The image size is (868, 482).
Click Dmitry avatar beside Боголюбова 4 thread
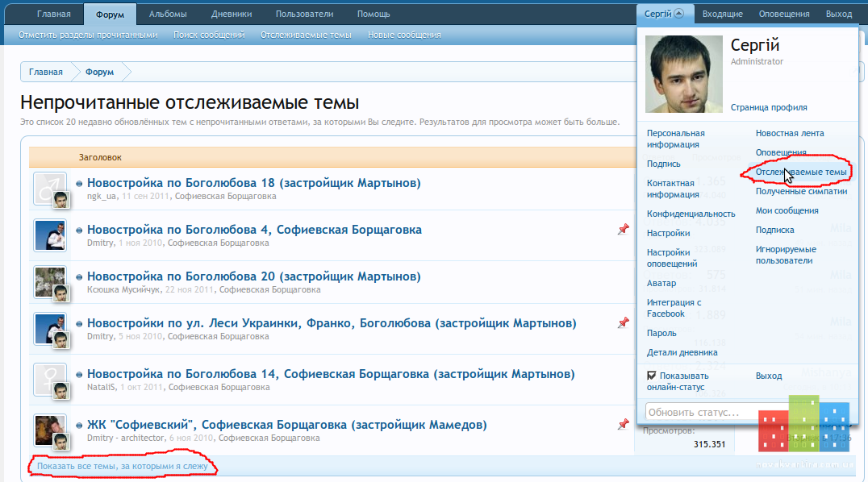pos(50,235)
